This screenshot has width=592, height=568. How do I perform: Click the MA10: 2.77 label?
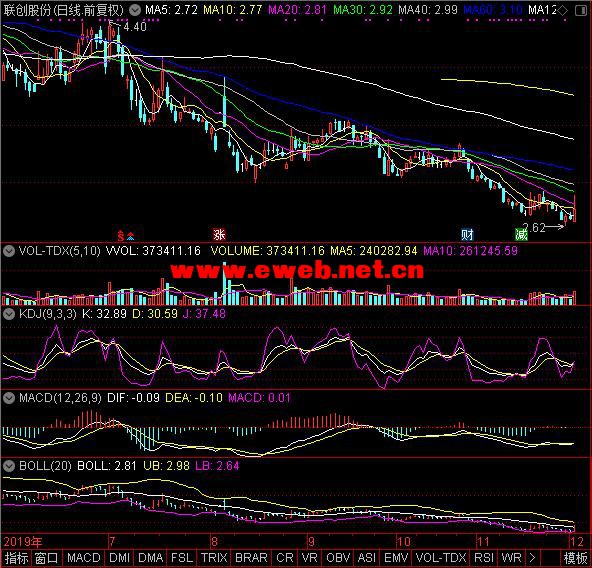point(233,10)
